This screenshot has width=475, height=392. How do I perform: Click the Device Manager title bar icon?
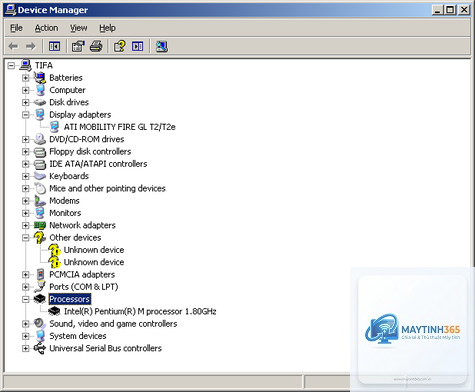pyautogui.click(x=10, y=10)
